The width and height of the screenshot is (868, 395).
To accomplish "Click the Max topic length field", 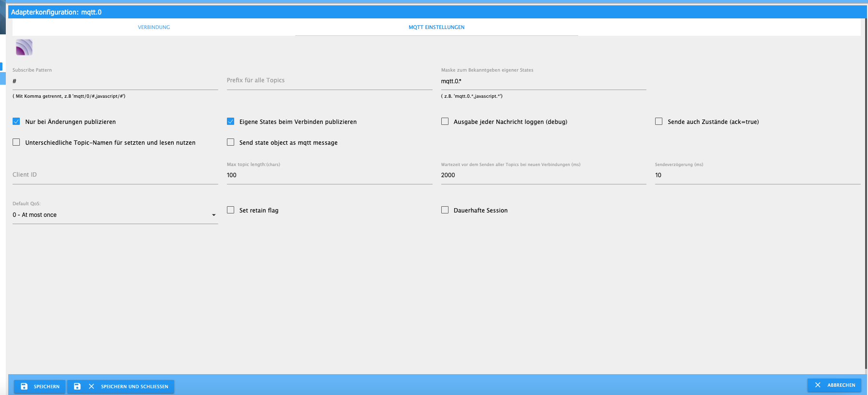I will click(329, 175).
